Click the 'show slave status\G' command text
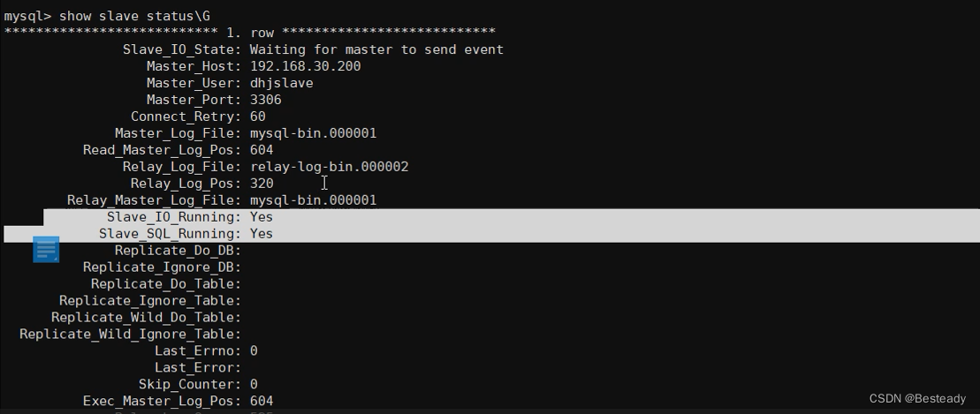This screenshot has height=414, width=980. (134, 16)
